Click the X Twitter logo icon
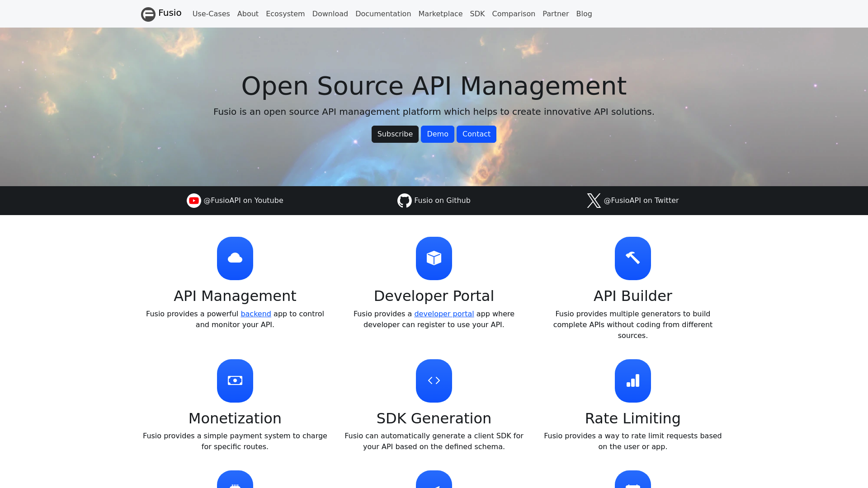 point(594,201)
